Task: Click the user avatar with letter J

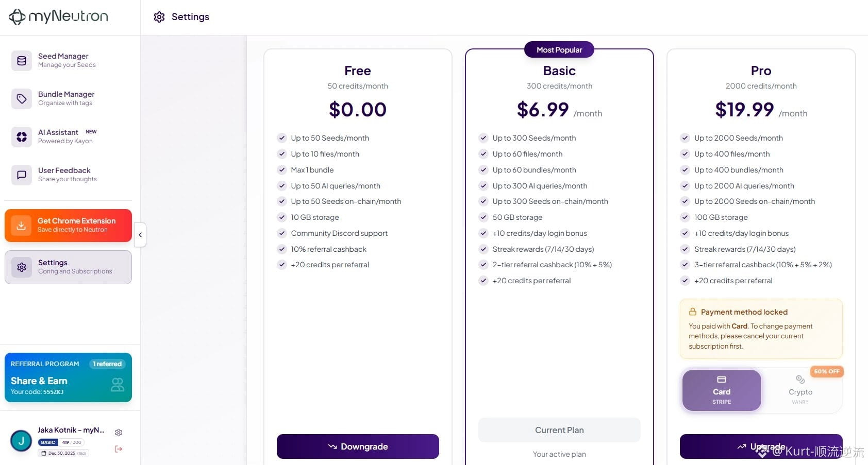Action: point(21,441)
